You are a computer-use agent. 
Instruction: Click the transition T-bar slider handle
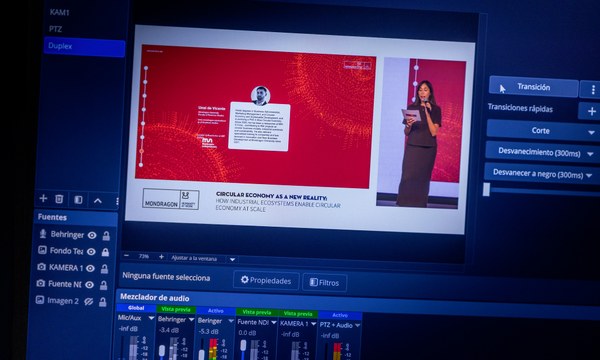(486, 189)
